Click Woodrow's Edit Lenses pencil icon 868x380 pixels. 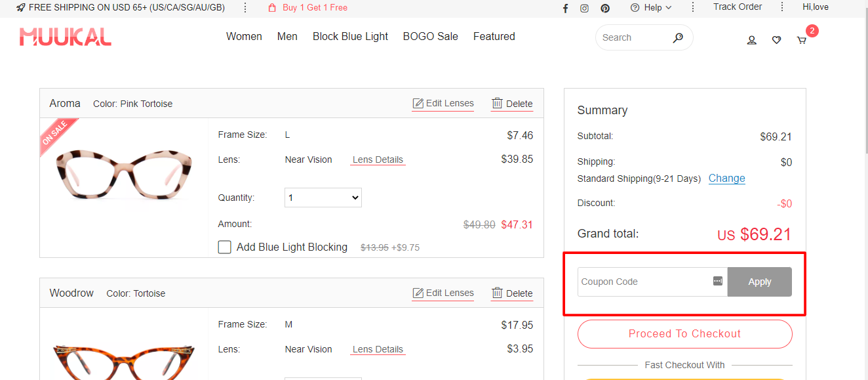[x=418, y=293]
